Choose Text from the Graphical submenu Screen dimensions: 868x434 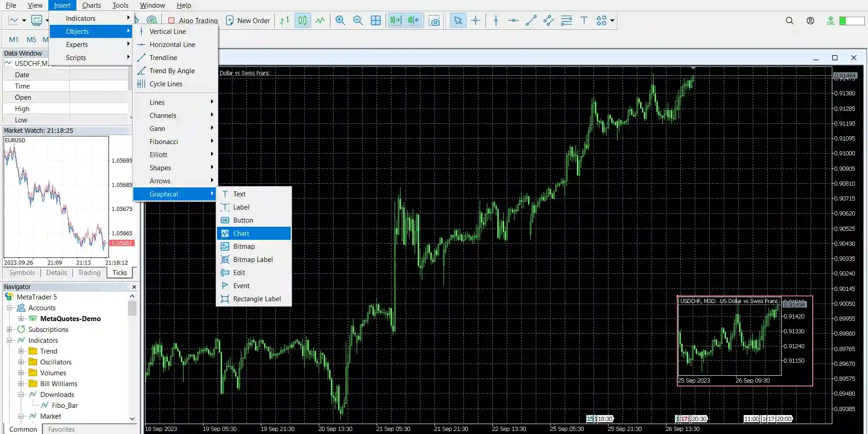[254, 194]
